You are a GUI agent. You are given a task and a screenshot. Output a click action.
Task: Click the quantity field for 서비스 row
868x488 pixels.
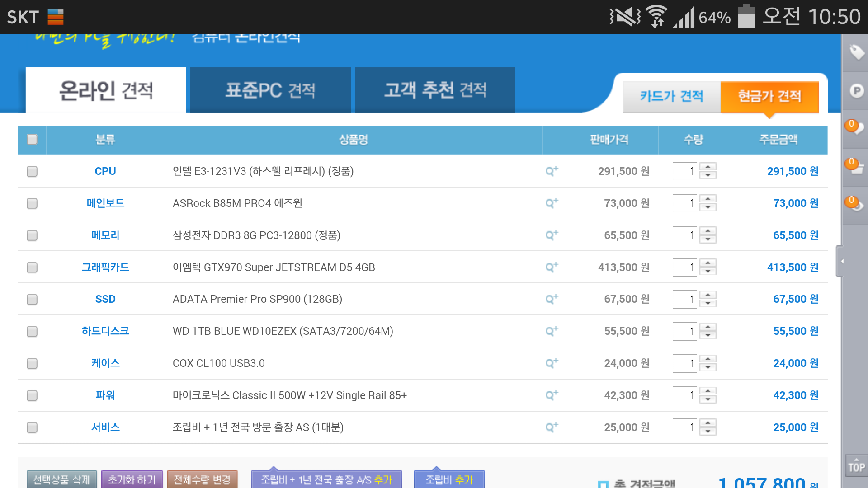684,427
